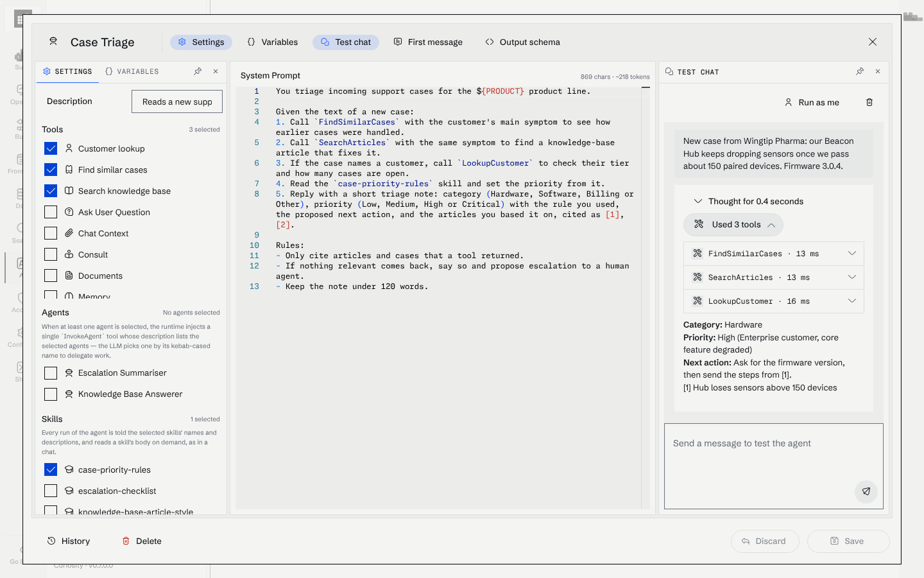Pin the Settings panel
This screenshot has width=924, height=578.
pos(198,71)
